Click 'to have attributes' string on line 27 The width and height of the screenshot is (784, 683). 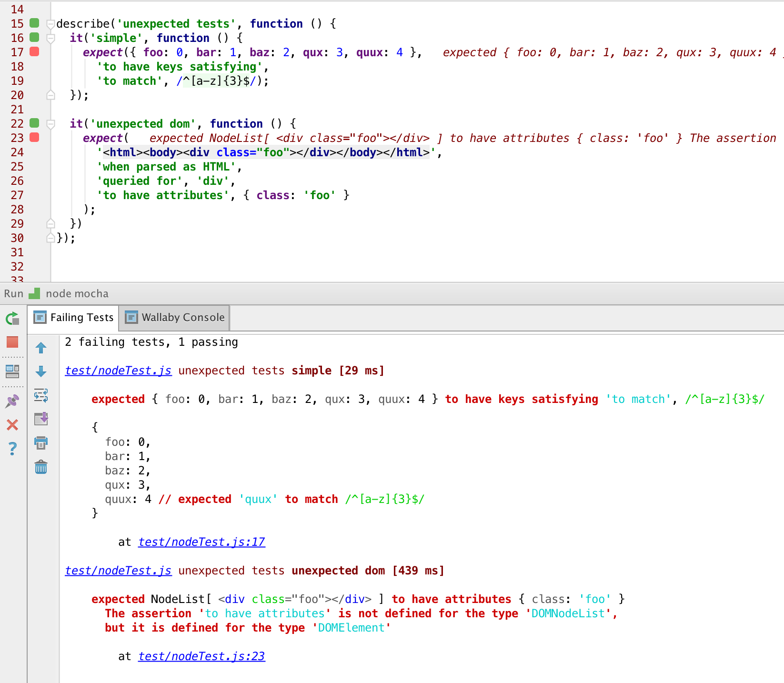coord(163,195)
